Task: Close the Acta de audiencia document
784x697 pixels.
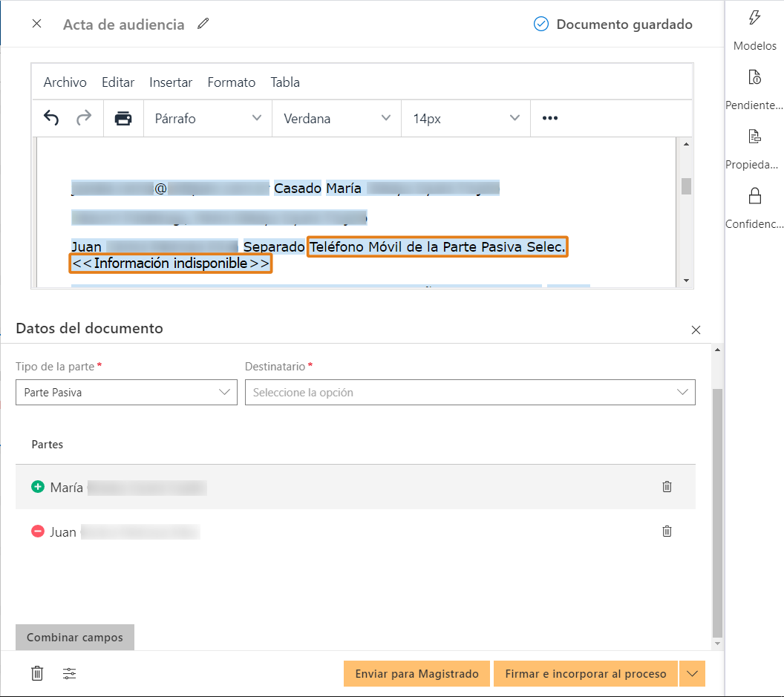Action: click(36, 24)
